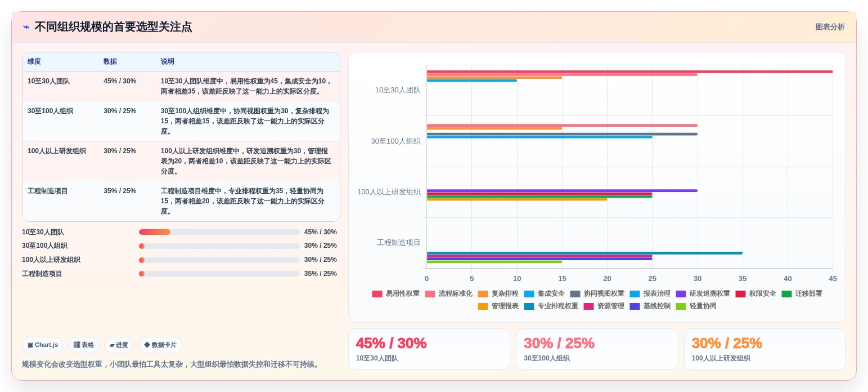Click the 100人以上研发组织 progress bar

tap(219, 260)
